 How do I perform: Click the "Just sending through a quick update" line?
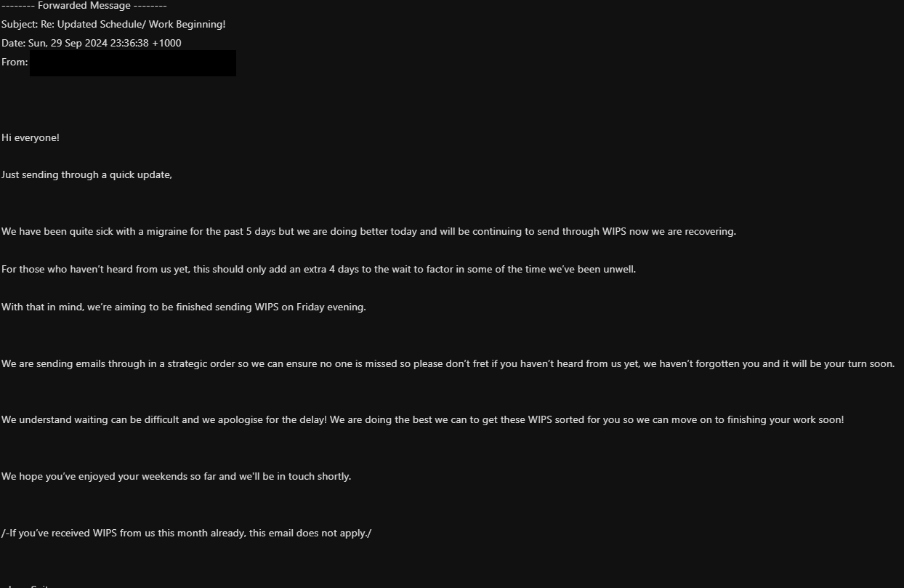pos(86,174)
